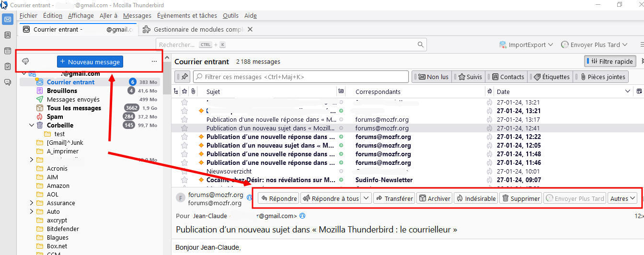Image resolution: width=644 pixels, height=255 pixels.
Task: Toggle the Filtre rapide bar button
Action: [x=609, y=61]
